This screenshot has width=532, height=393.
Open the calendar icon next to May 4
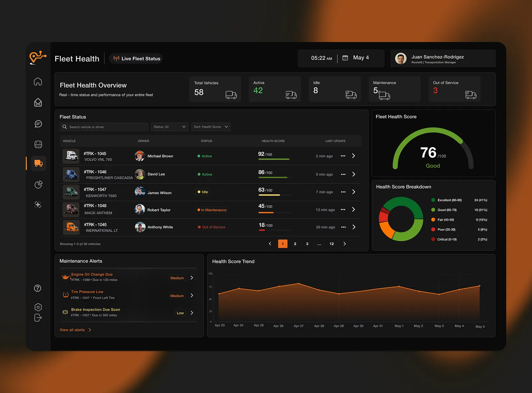click(x=345, y=58)
